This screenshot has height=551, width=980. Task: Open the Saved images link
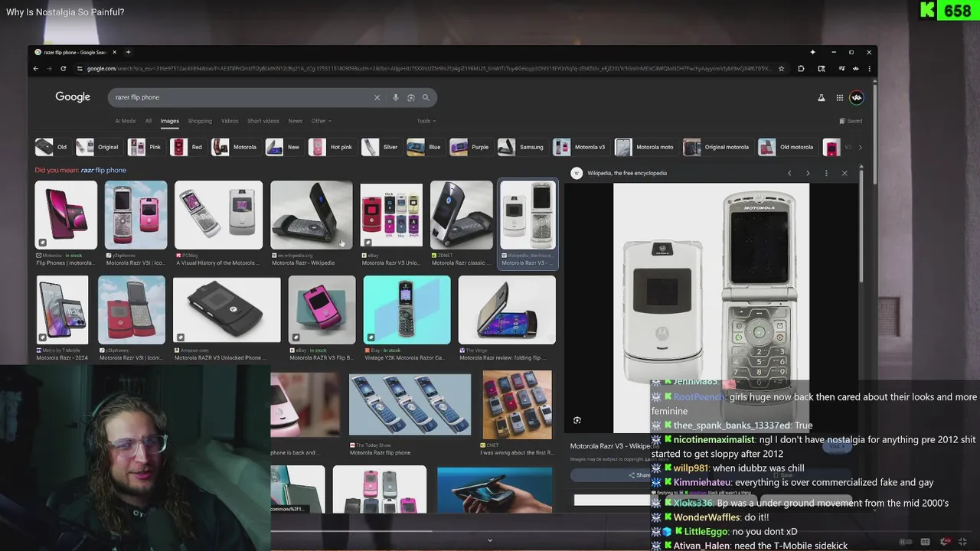pos(851,121)
